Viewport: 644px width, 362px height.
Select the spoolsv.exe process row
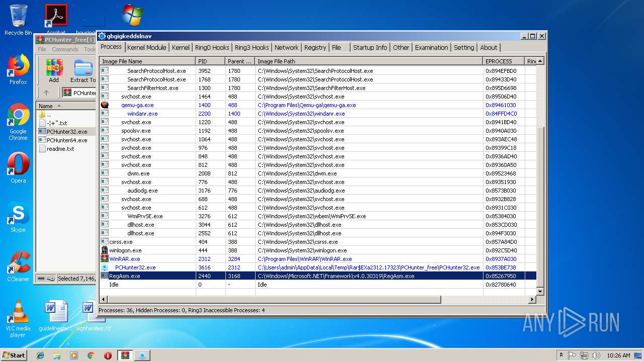pyautogui.click(x=317, y=131)
